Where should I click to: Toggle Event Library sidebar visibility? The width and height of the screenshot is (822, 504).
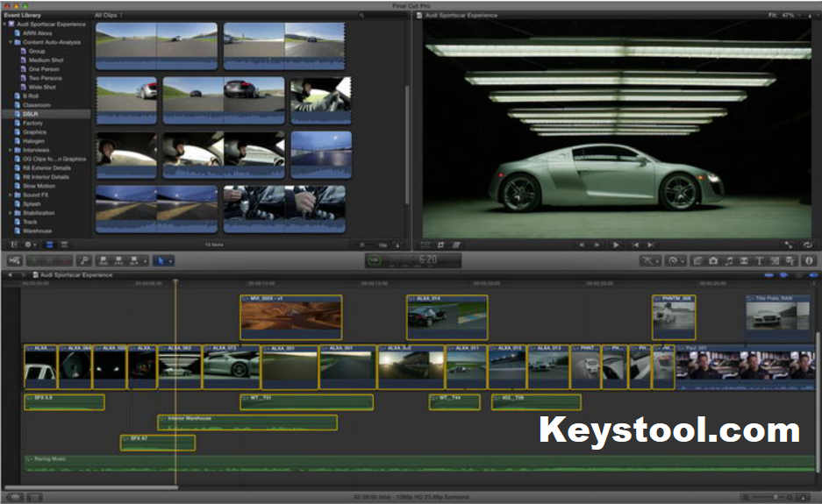point(14,245)
